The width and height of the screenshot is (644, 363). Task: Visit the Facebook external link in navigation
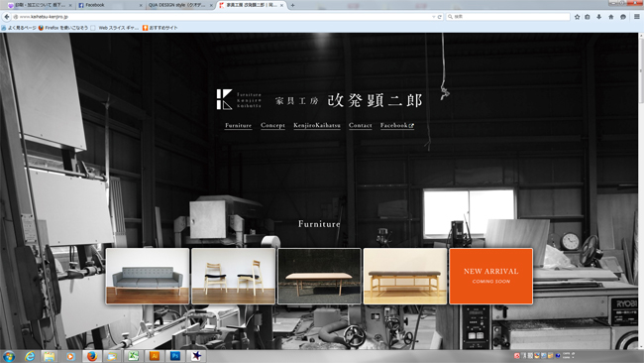397,125
